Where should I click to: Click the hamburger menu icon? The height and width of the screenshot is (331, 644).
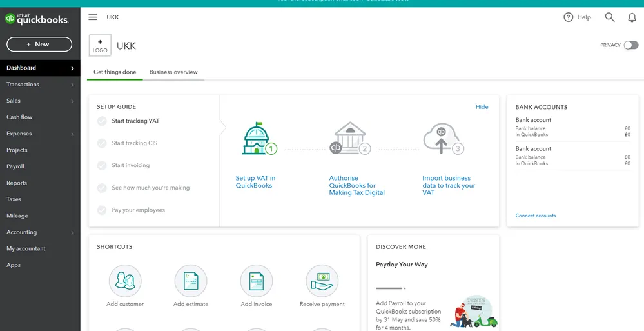pos(93,17)
